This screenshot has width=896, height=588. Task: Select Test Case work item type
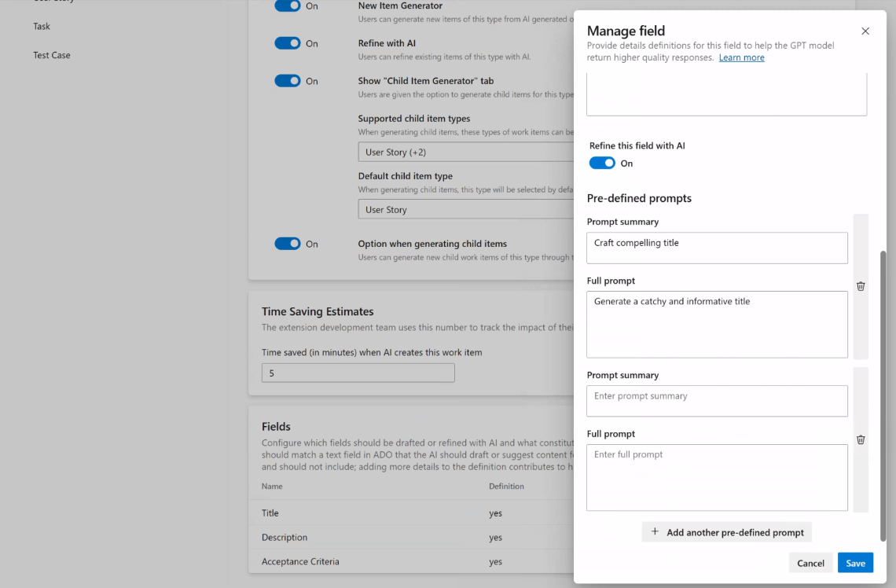point(52,56)
